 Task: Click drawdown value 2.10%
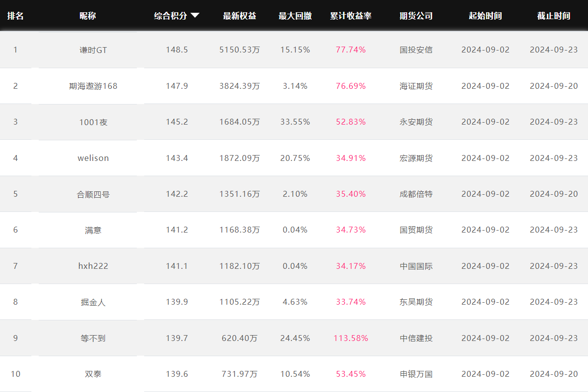(295, 194)
